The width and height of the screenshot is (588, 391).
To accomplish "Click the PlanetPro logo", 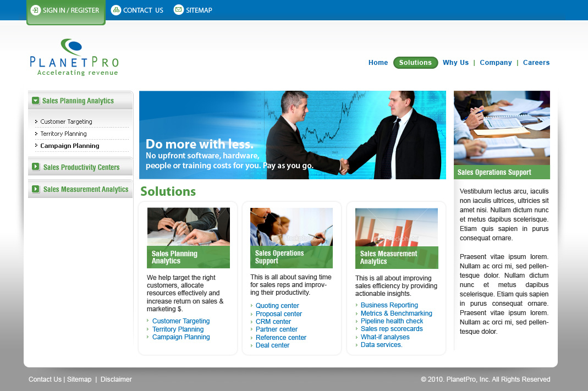I will coord(74,57).
